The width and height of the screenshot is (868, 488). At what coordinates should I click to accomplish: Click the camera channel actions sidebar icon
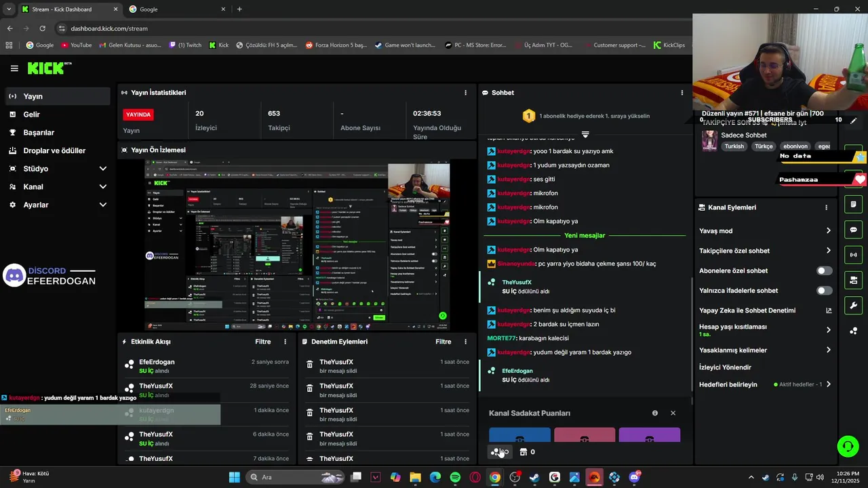pos(853,280)
